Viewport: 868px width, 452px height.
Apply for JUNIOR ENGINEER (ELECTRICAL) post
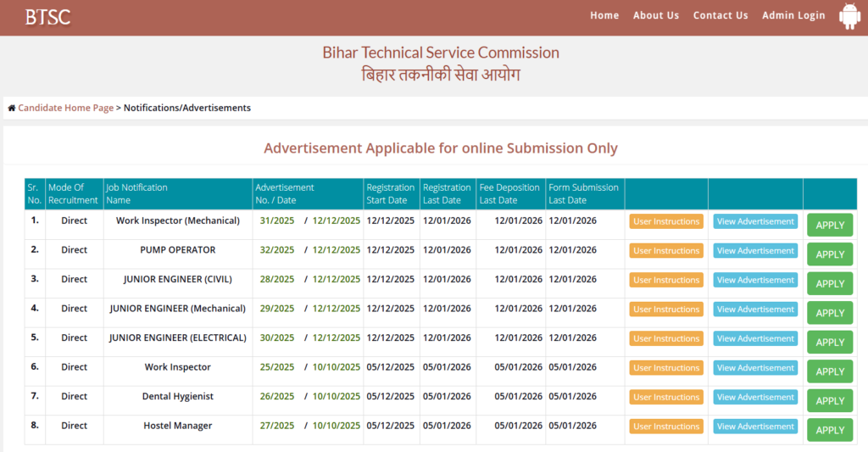829,343
